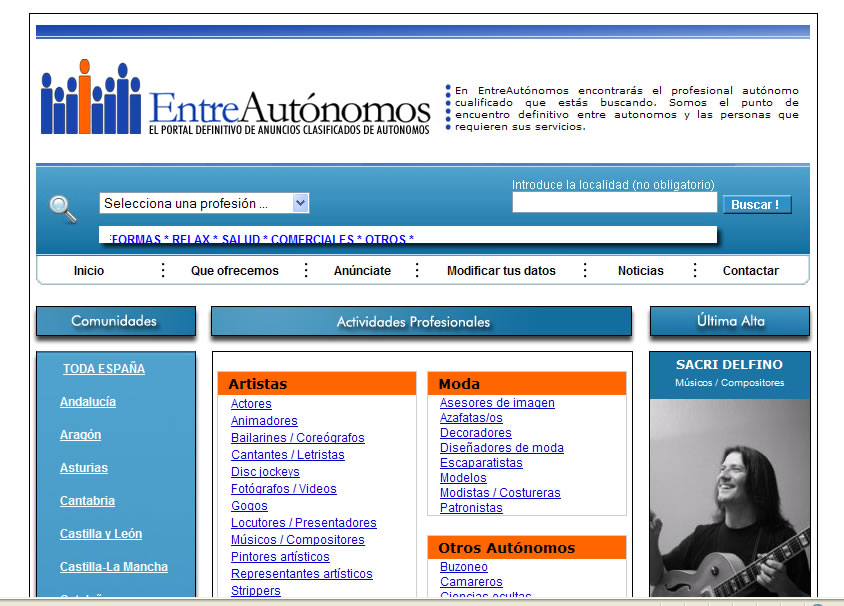Select the 'TODA ESPAÑA' community link
Image resolution: width=844 pixels, height=606 pixels.
pos(104,369)
